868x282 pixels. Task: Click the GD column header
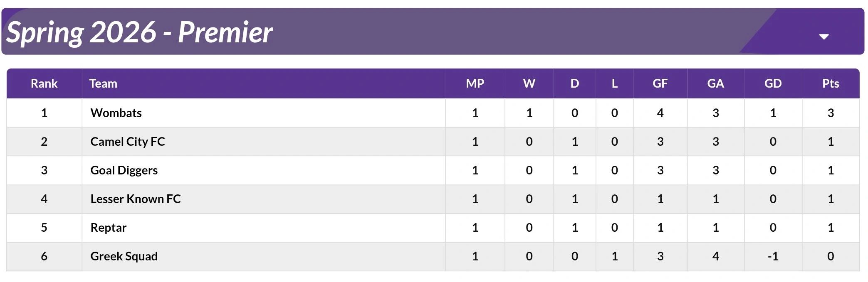click(x=773, y=83)
